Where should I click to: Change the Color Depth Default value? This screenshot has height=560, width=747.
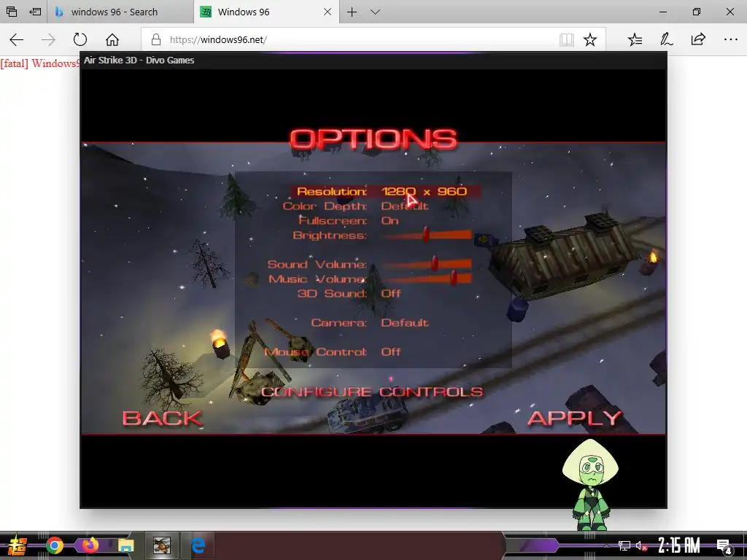point(404,206)
